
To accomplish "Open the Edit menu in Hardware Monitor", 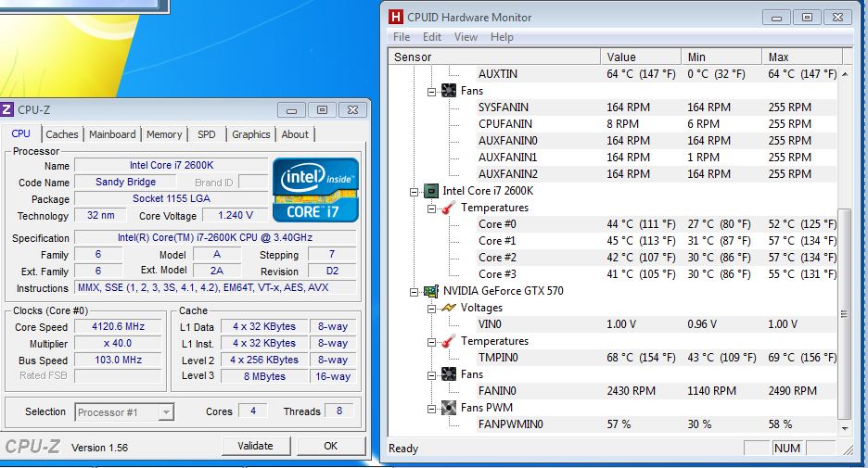I will (x=432, y=37).
